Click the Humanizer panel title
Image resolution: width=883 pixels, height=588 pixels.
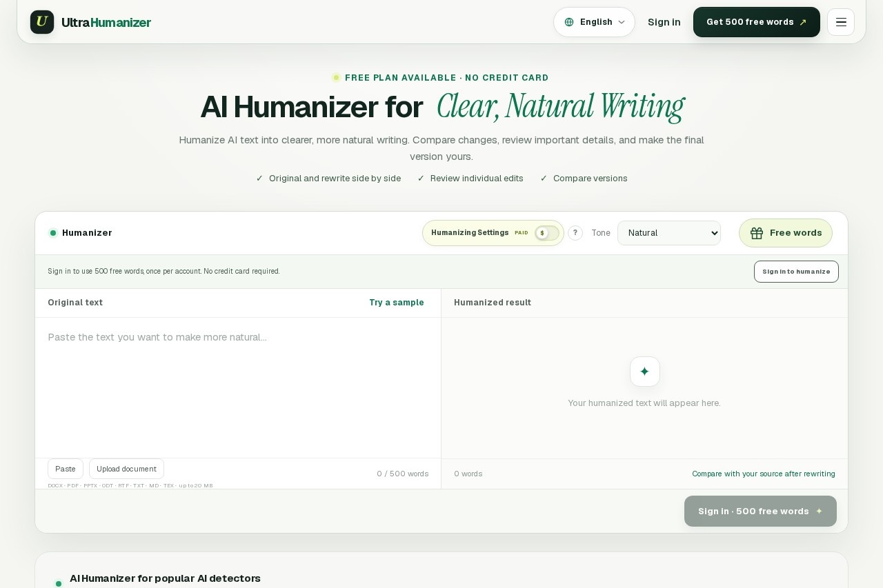87,233
